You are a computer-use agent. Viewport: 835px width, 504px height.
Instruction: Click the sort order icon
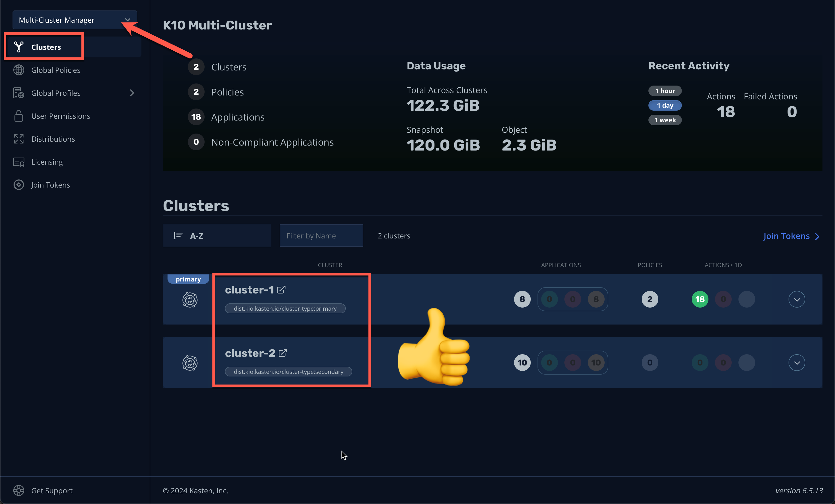(x=178, y=236)
